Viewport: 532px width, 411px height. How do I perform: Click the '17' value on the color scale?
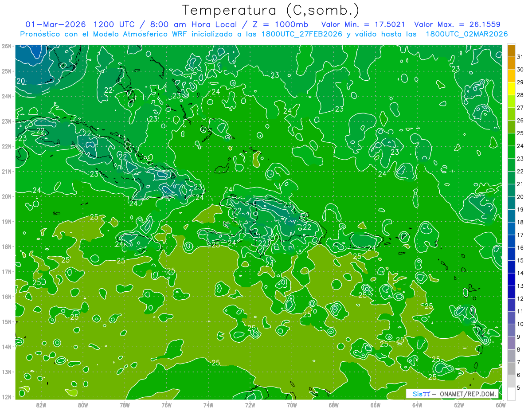(520, 235)
